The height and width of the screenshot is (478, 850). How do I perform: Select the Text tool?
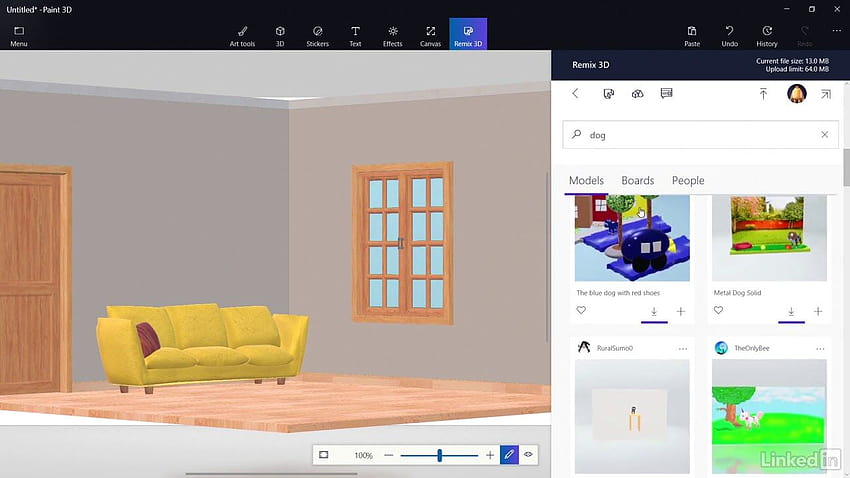click(x=355, y=36)
